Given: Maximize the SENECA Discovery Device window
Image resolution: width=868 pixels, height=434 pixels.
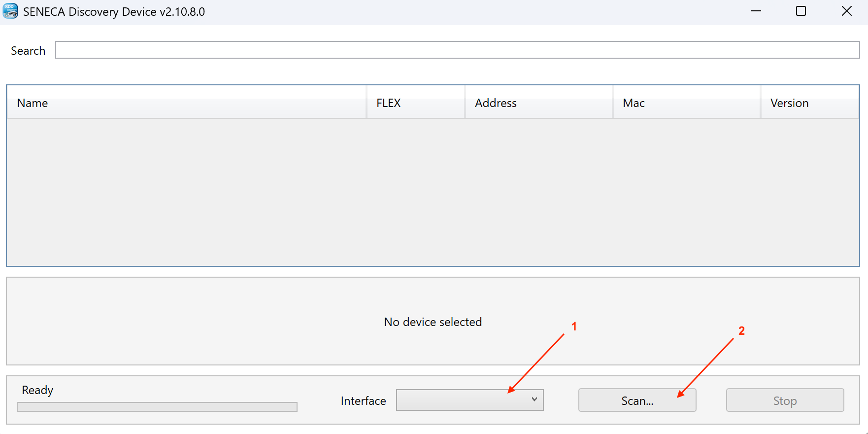Looking at the screenshot, I should 801,11.
